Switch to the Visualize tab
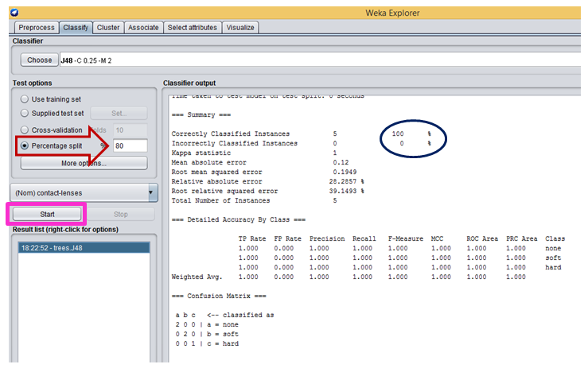Screen dimensions: 588x372 [x=240, y=28]
